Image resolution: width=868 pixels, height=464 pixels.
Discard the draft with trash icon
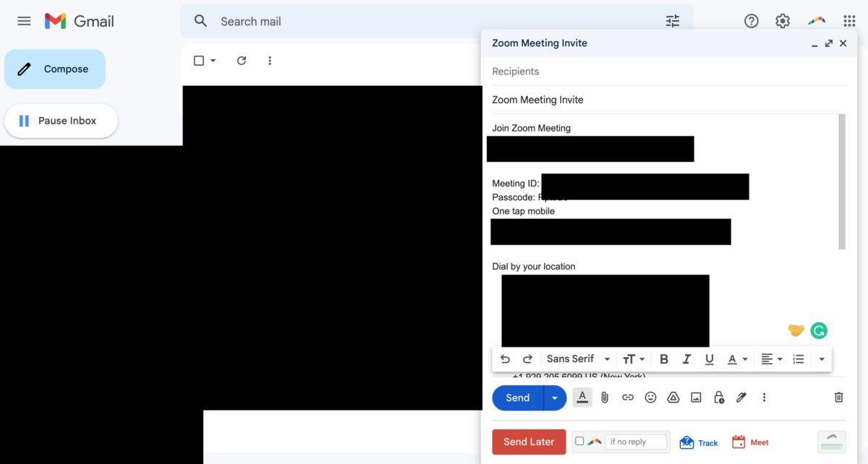tap(839, 398)
